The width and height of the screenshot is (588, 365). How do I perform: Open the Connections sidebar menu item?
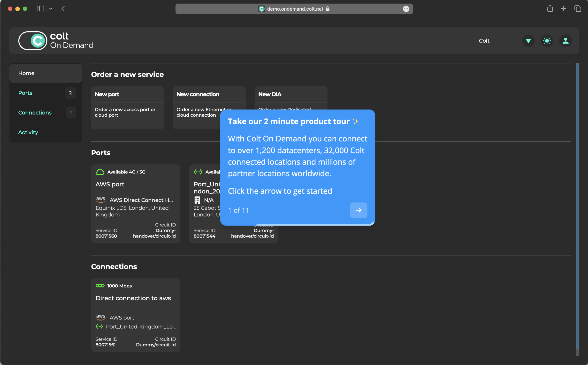(35, 113)
